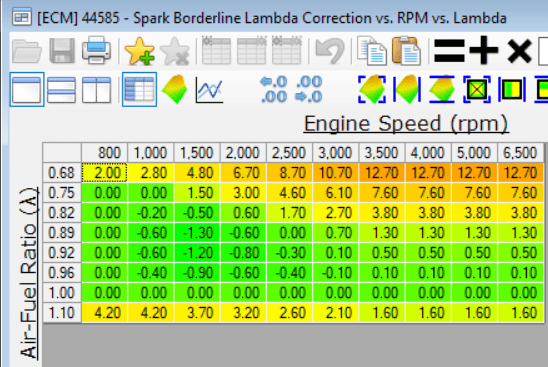Select the 1.00 lambda row header
Image resolution: width=548 pixels, height=367 pixels.
(62, 292)
